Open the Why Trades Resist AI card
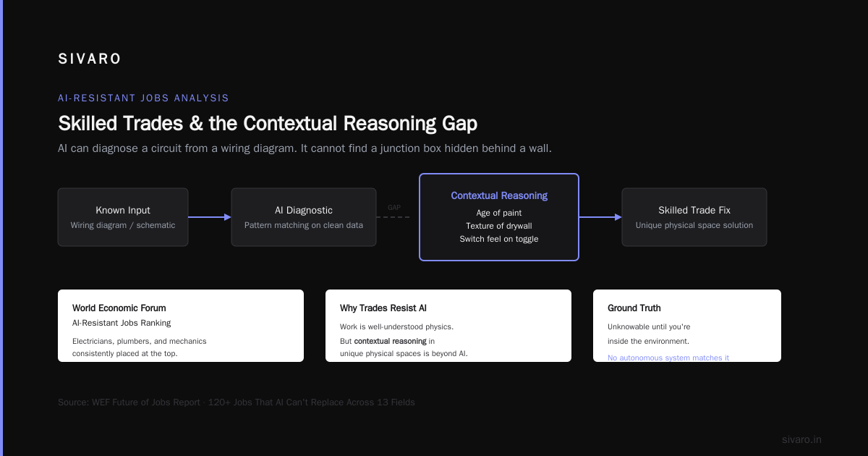 click(x=448, y=326)
